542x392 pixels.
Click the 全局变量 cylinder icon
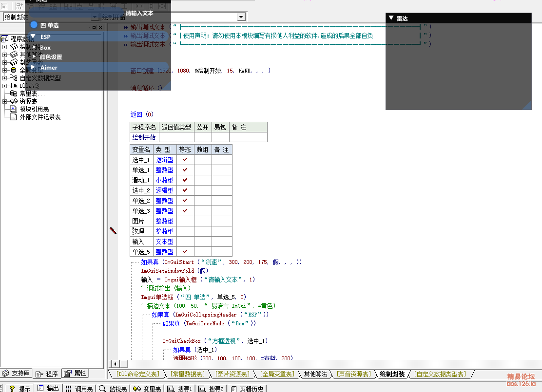(14, 70)
